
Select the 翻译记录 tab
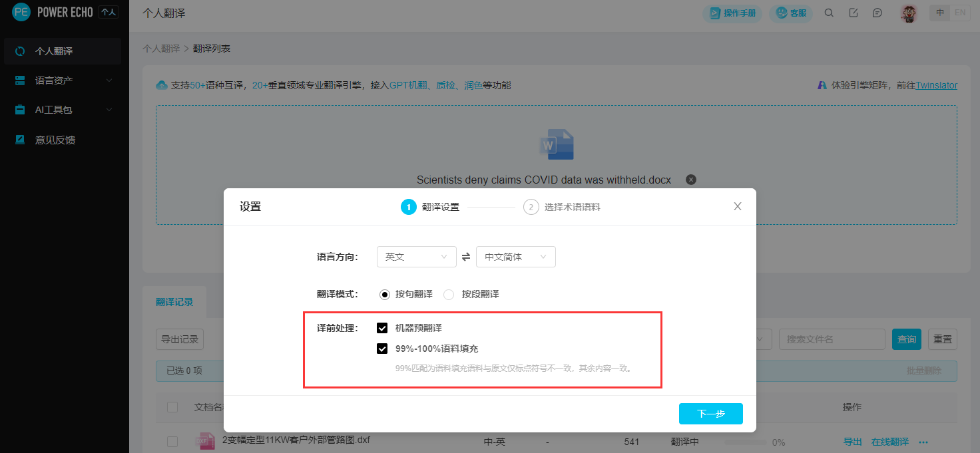tap(175, 301)
